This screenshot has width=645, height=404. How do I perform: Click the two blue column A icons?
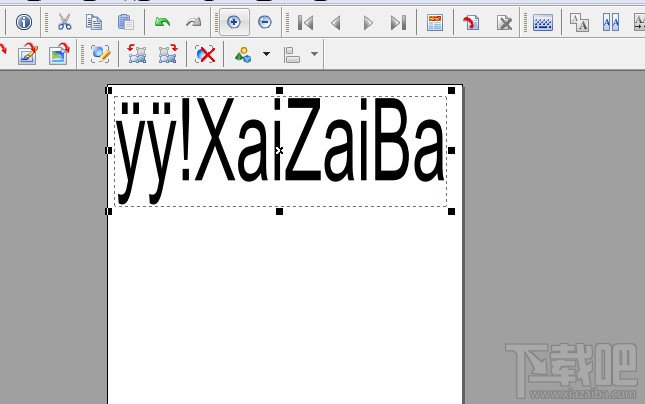pyautogui.click(x=611, y=23)
